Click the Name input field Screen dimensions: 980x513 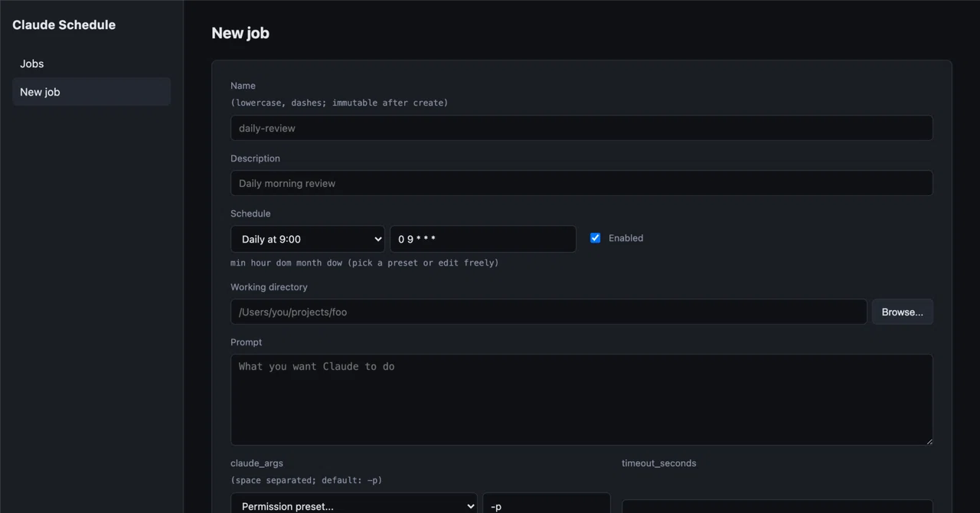coord(581,128)
